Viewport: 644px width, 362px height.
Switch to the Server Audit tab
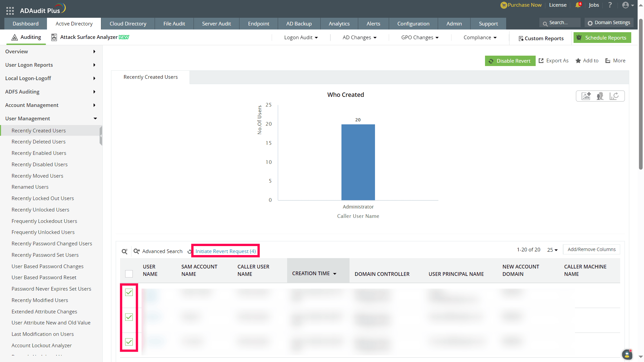pos(216,24)
